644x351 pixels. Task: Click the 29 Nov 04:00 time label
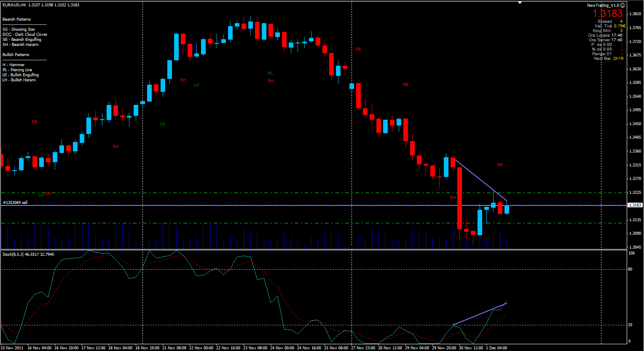pyautogui.click(x=417, y=348)
